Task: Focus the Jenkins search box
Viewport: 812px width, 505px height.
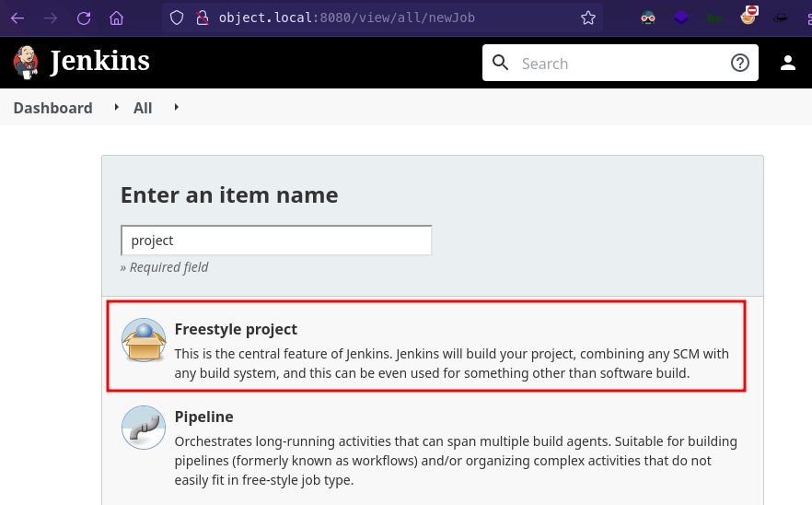Action: pyautogui.click(x=617, y=64)
